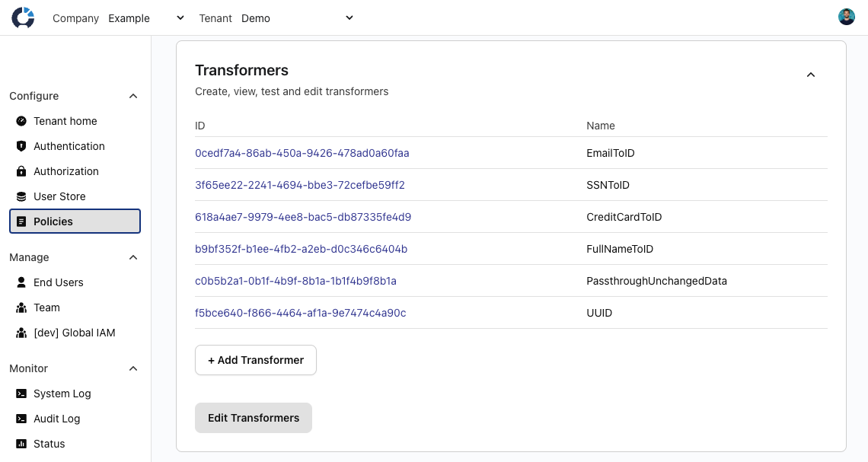Collapse the Configure sidebar section

click(x=133, y=96)
